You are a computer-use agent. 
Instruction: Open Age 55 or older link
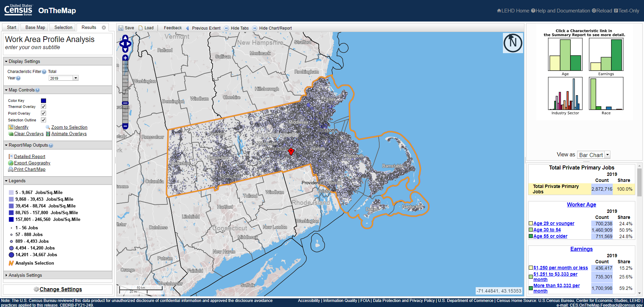[x=550, y=236]
